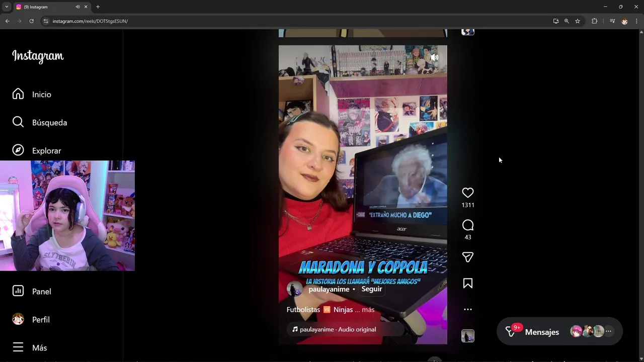
Task: Open the media control icon in the toolbar
Action: pyautogui.click(x=612, y=21)
